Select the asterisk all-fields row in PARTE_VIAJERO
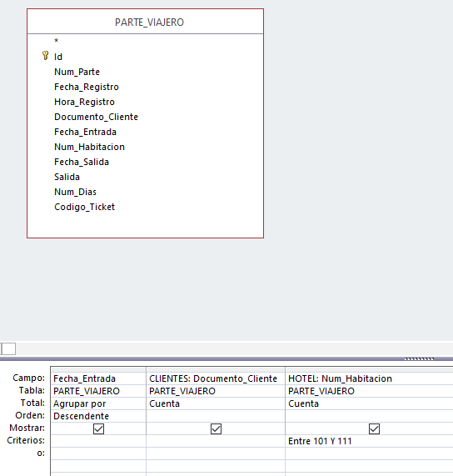Image resolution: width=453 pixels, height=476 pixels. coord(56,41)
